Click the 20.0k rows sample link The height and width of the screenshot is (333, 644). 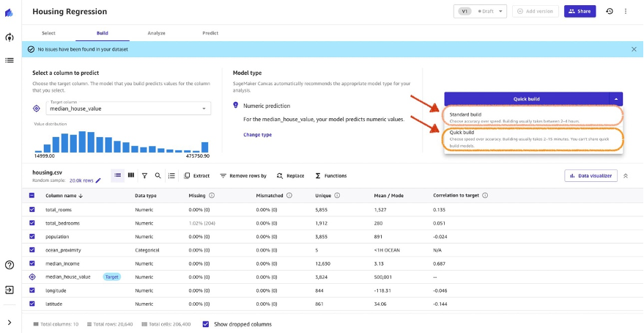[x=81, y=180]
